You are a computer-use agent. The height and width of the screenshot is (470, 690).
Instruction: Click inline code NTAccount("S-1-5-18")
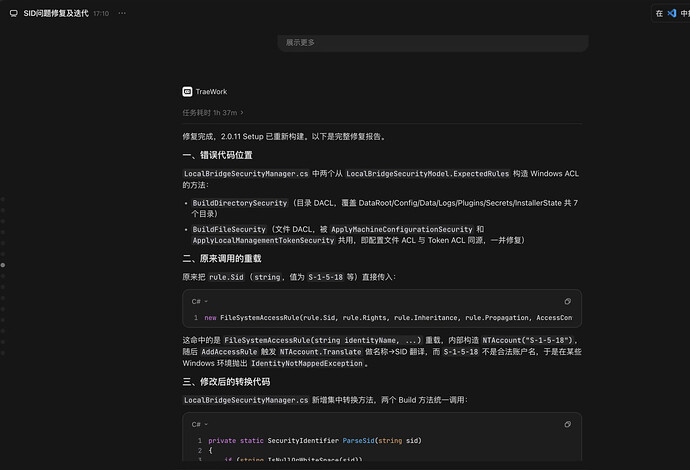click(528, 340)
